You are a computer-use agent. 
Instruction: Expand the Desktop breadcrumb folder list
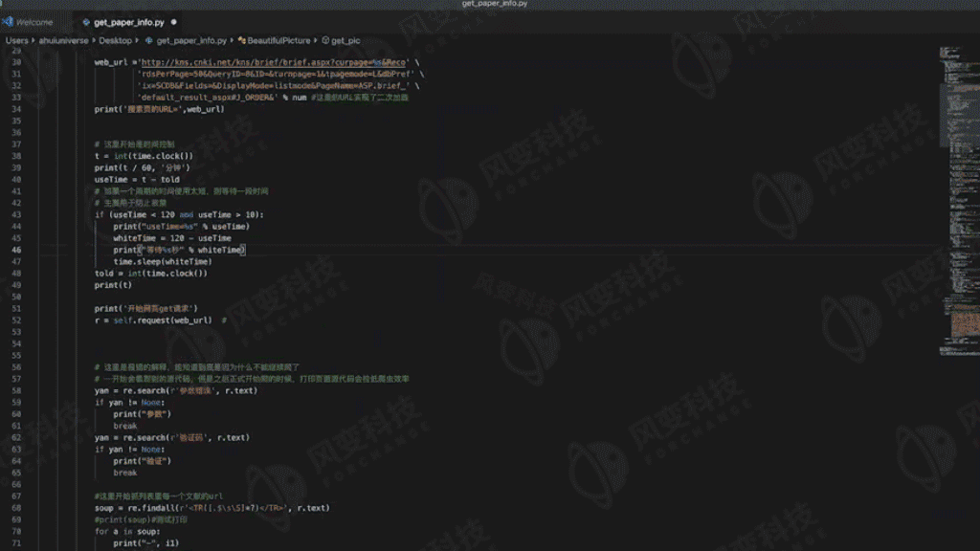116,40
